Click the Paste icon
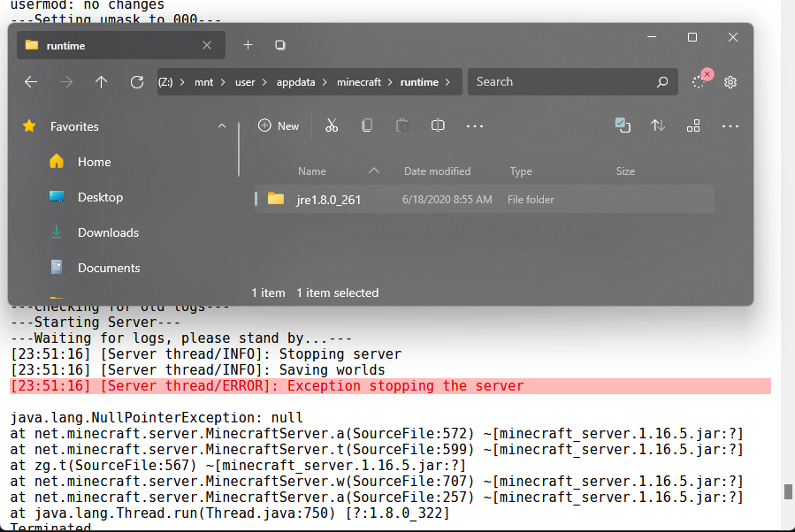 (x=402, y=125)
